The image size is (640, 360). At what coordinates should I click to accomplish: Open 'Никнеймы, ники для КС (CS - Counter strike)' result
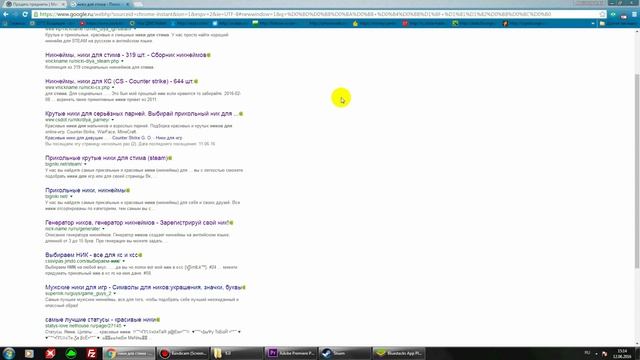tap(119, 82)
